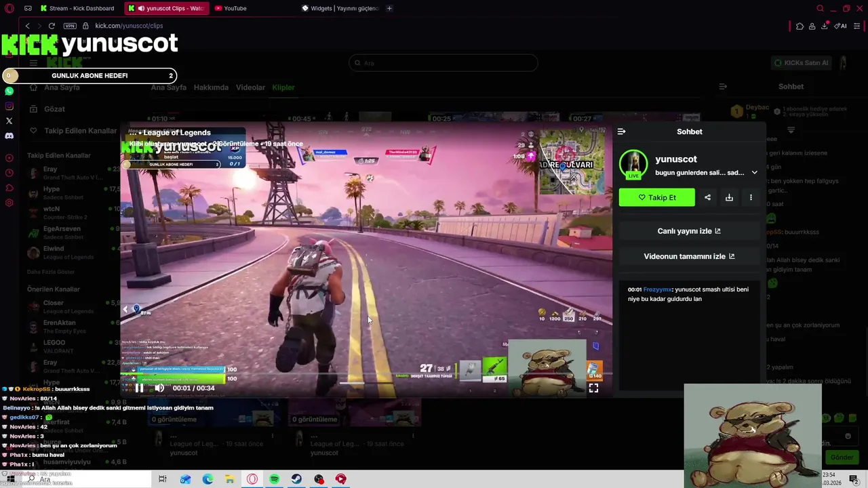The height and width of the screenshot is (488, 868).
Task: Open Opera sidebar settings gear
Action: pos(9,203)
